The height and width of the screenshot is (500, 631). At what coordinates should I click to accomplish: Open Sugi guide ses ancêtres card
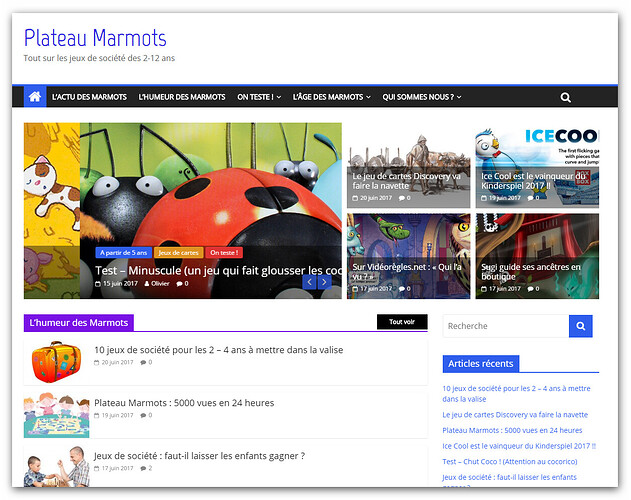[537, 256]
